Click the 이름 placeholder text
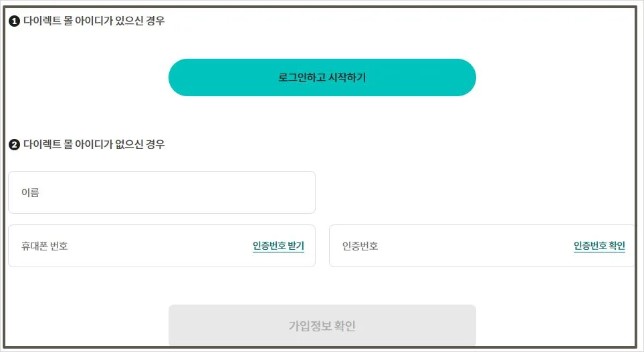644x352 pixels. pyautogui.click(x=30, y=193)
